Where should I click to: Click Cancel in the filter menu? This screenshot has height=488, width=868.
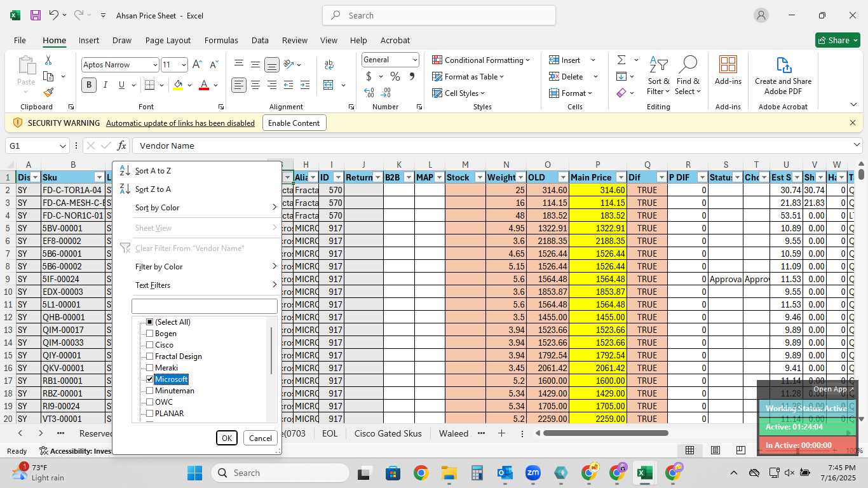(261, 438)
